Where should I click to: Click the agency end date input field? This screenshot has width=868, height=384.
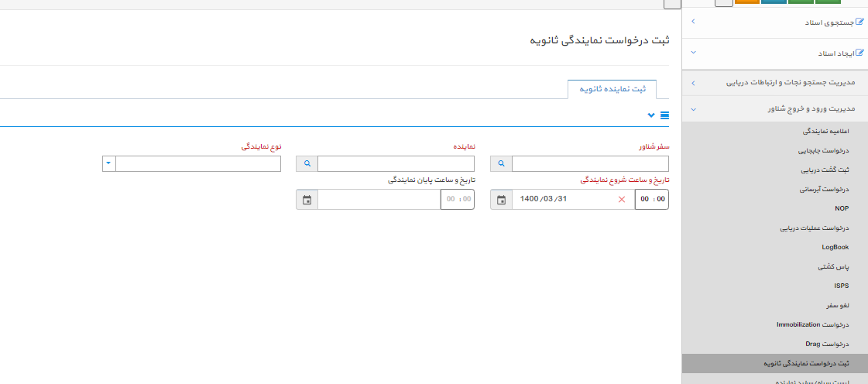point(379,199)
